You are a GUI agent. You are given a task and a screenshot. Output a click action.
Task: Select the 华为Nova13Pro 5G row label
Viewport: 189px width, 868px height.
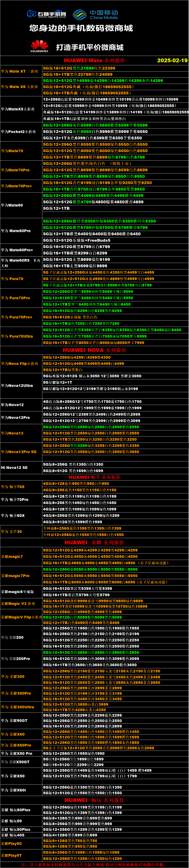point(19,452)
